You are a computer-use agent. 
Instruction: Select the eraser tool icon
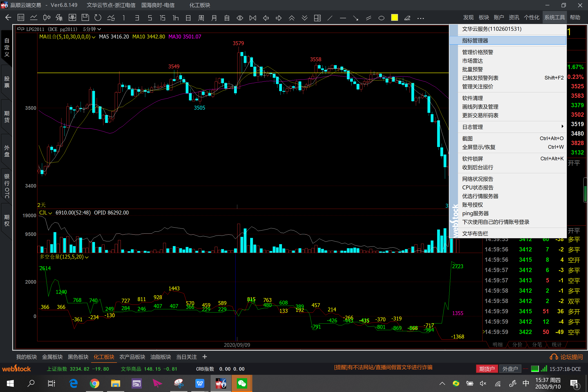coord(407,18)
